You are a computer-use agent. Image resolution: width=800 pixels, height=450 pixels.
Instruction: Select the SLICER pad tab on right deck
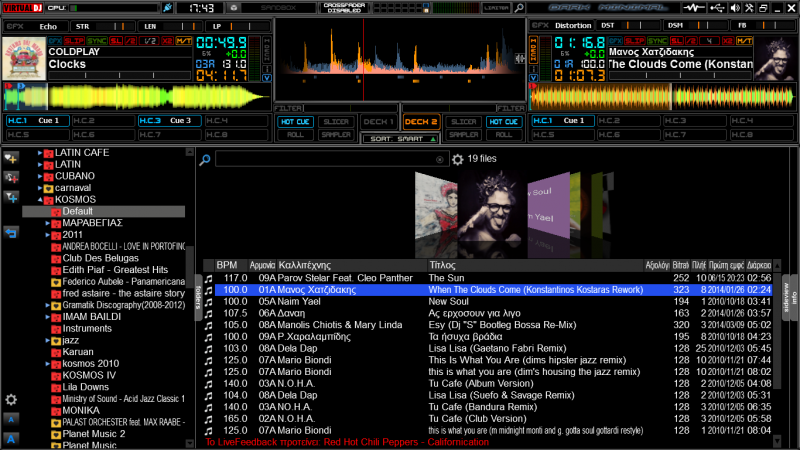(463, 121)
